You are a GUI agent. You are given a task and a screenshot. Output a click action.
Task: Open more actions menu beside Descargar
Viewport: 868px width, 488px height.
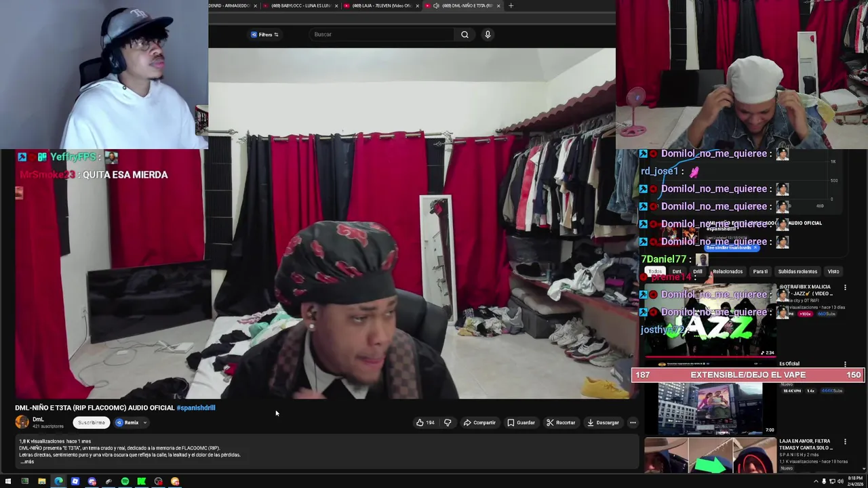pyautogui.click(x=633, y=423)
